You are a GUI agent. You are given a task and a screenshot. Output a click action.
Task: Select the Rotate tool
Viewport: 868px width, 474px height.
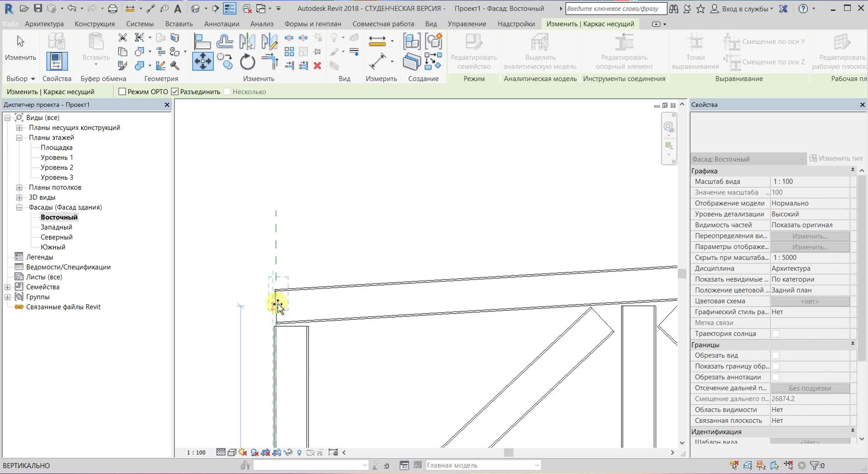click(247, 62)
